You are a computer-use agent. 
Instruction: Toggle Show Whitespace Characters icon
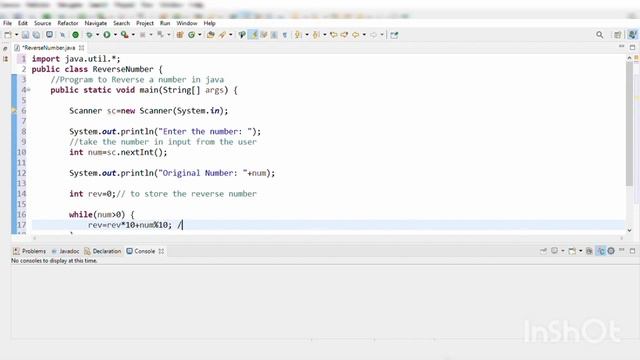tap(284, 35)
